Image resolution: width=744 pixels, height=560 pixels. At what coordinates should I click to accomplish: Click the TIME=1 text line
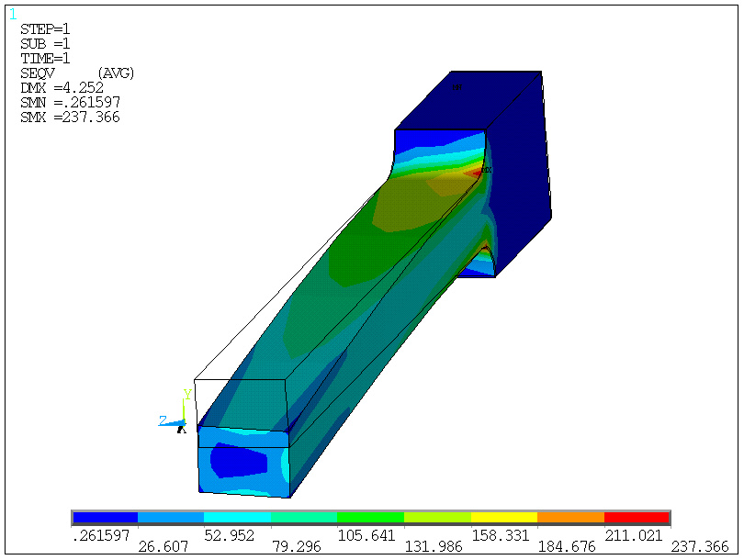pos(45,59)
